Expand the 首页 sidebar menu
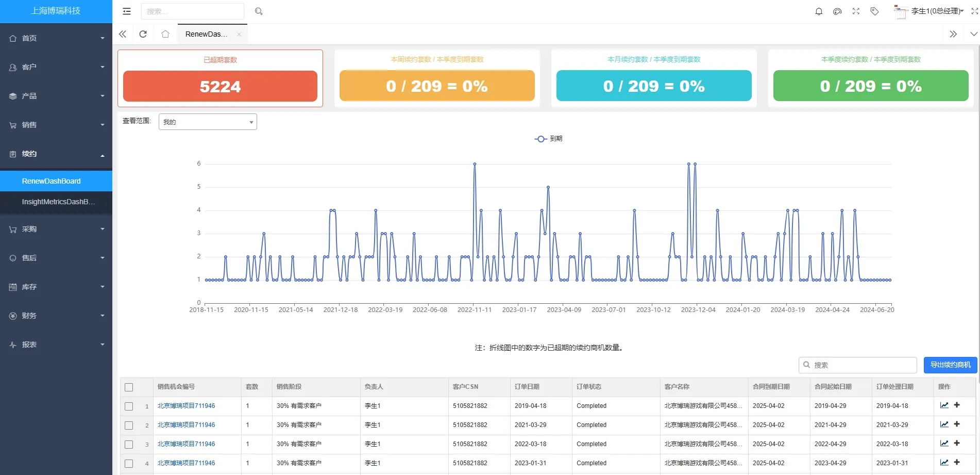This screenshot has height=475, width=980. coord(56,38)
